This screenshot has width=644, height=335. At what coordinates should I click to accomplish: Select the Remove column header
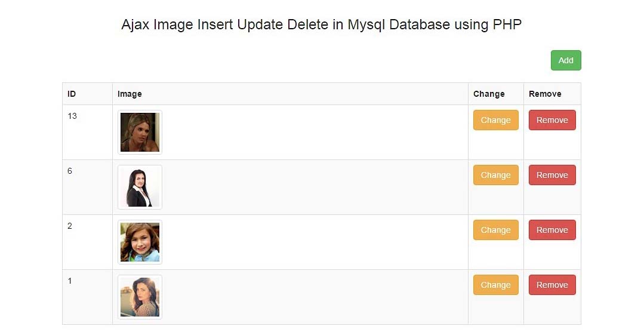click(x=544, y=94)
